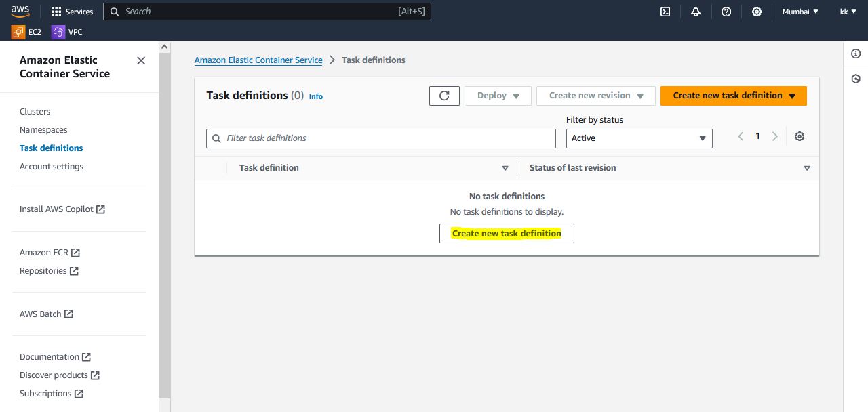
Task: Open the notifications bell
Action: tap(696, 12)
